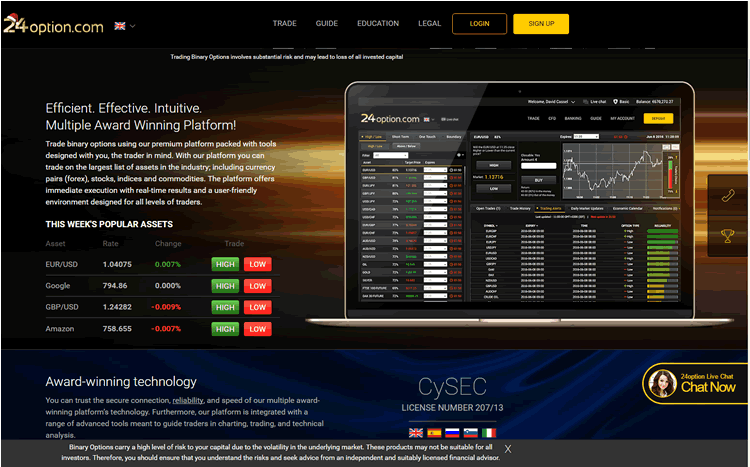Click the trophy icon on right sidebar
Screen dimensions: 750x467
point(728,236)
